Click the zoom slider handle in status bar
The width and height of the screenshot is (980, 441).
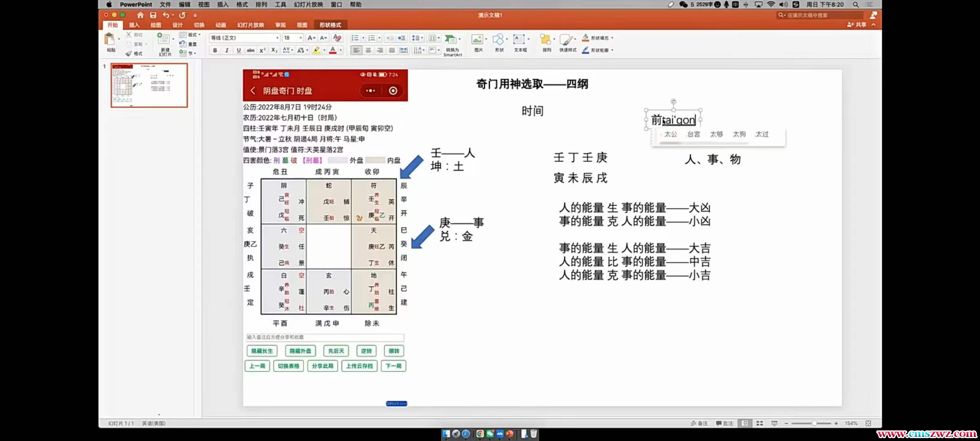[x=814, y=423]
